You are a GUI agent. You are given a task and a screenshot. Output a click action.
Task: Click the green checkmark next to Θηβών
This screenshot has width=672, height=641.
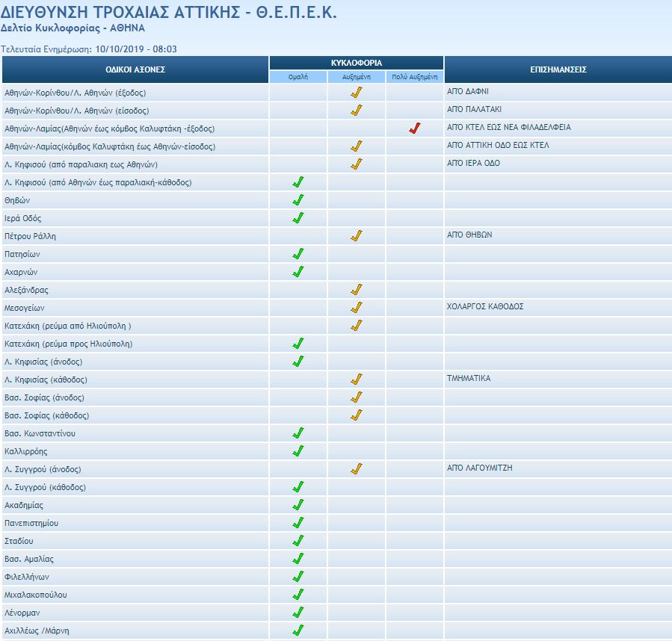click(x=298, y=200)
